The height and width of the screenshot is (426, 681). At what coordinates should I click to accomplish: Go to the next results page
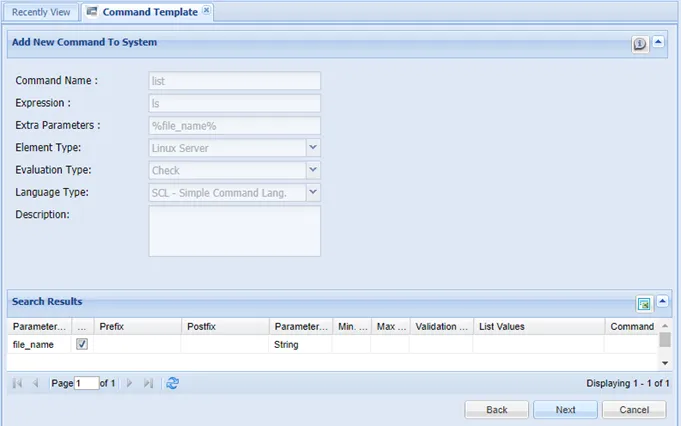(x=130, y=383)
